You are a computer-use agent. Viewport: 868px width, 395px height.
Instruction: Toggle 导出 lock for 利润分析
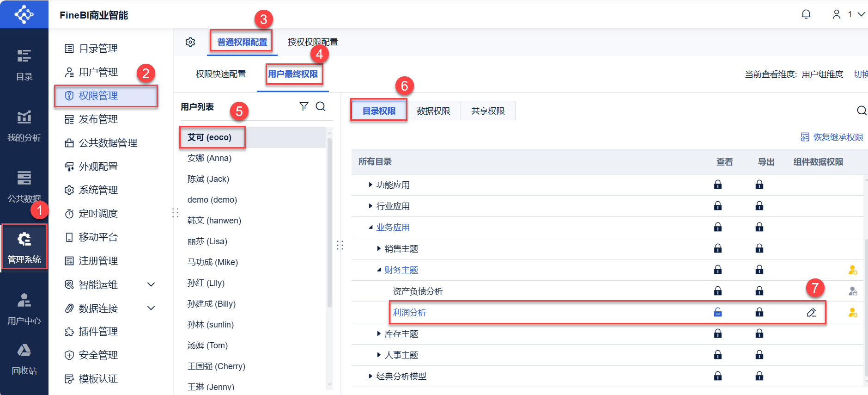point(759,312)
